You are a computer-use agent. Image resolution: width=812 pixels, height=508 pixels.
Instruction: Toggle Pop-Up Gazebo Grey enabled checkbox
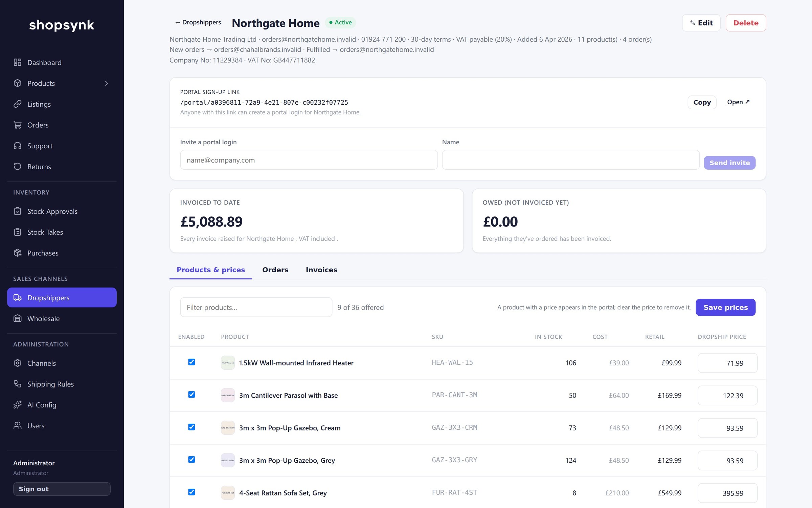point(191,460)
